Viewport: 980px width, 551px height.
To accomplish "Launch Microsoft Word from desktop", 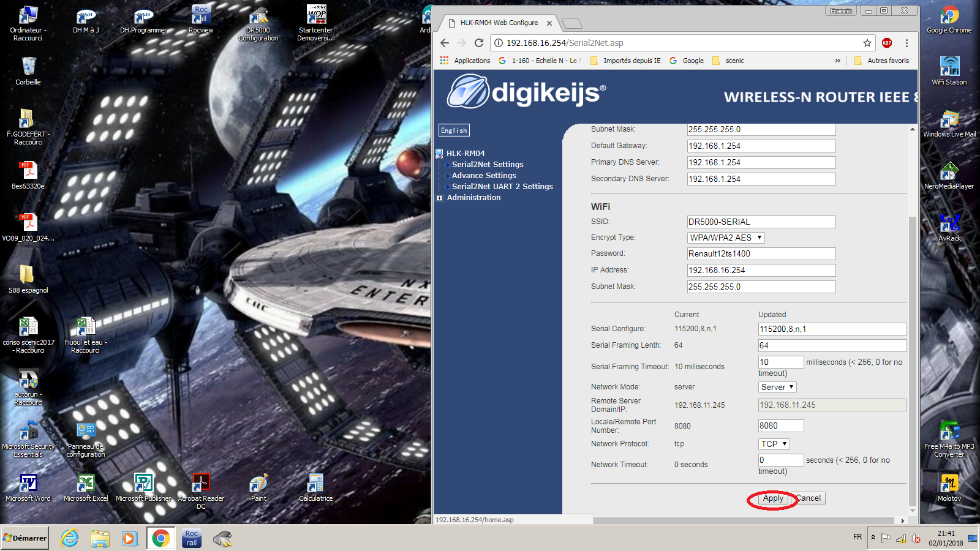I will [28, 487].
